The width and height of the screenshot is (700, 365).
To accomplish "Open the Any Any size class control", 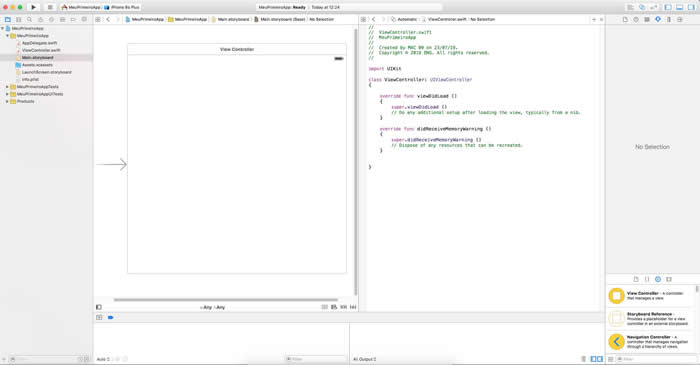I will (x=212, y=307).
